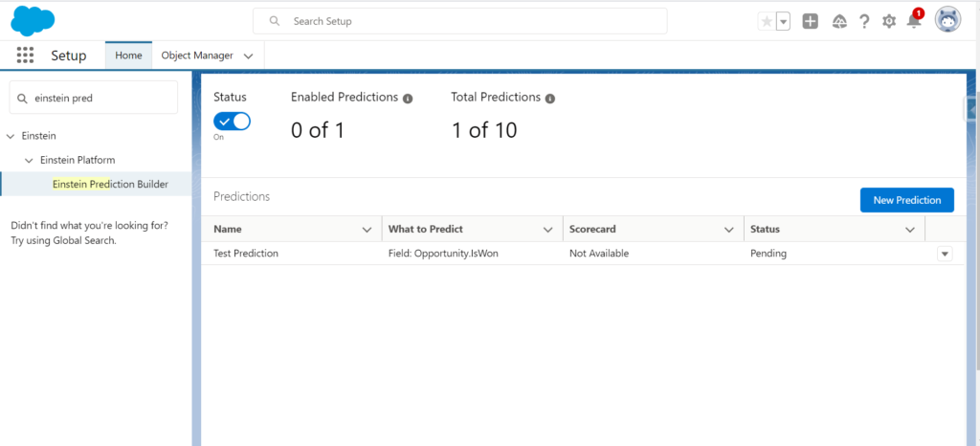Click the Setup app title

(69, 55)
